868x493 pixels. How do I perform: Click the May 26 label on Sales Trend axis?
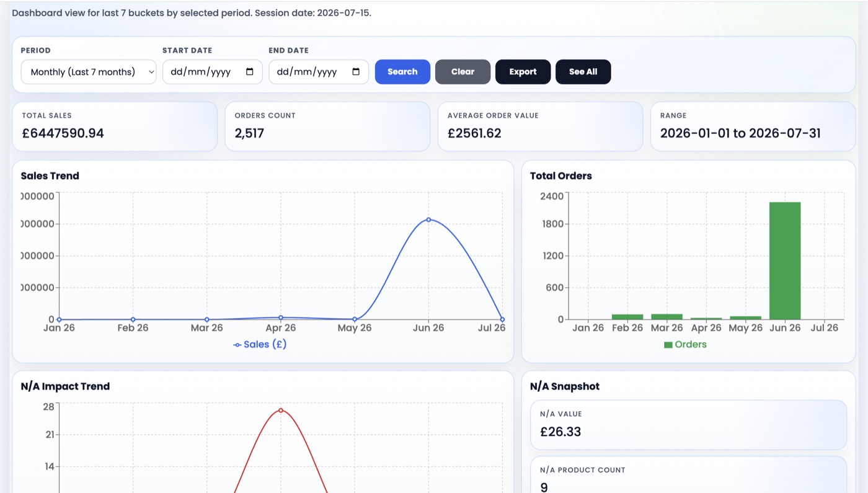pos(355,328)
